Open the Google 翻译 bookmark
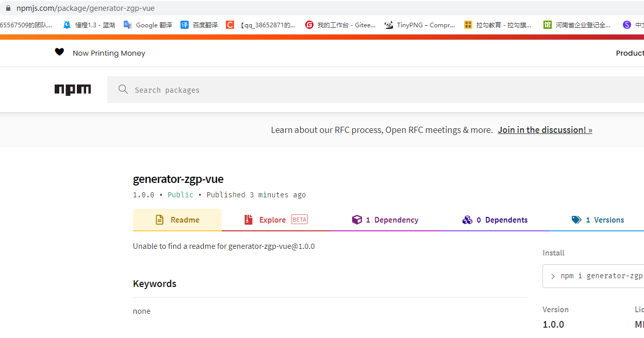This screenshot has width=644, height=338. click(x=148, y=25)
